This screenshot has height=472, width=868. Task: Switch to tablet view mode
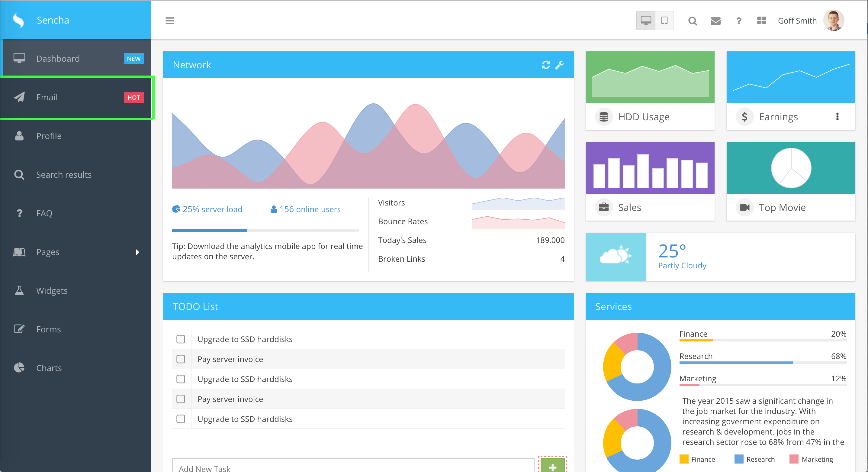point(664,21)
